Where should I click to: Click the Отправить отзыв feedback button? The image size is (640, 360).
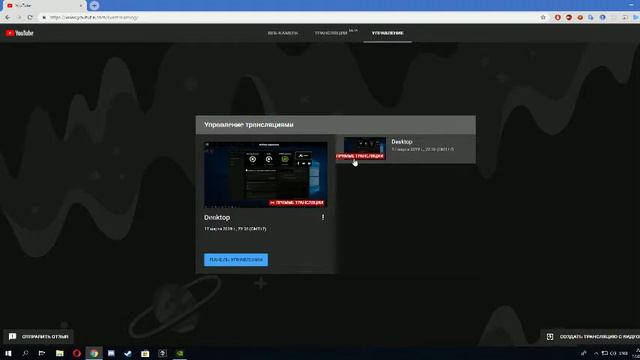pyautogui.click(x=38, y=337)
